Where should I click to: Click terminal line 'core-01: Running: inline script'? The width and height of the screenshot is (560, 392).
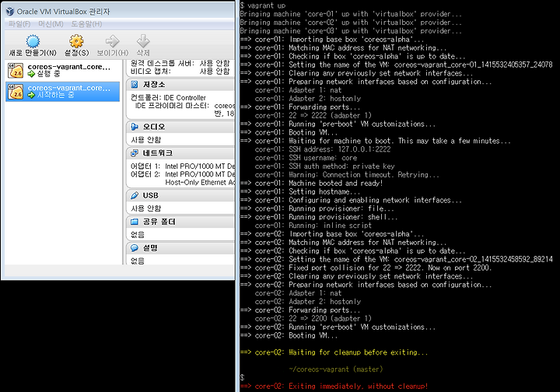[x=313, y=226]
